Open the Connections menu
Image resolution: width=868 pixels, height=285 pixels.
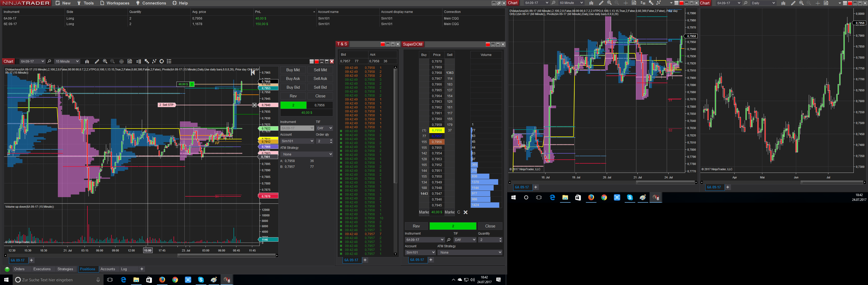(151, 3)
